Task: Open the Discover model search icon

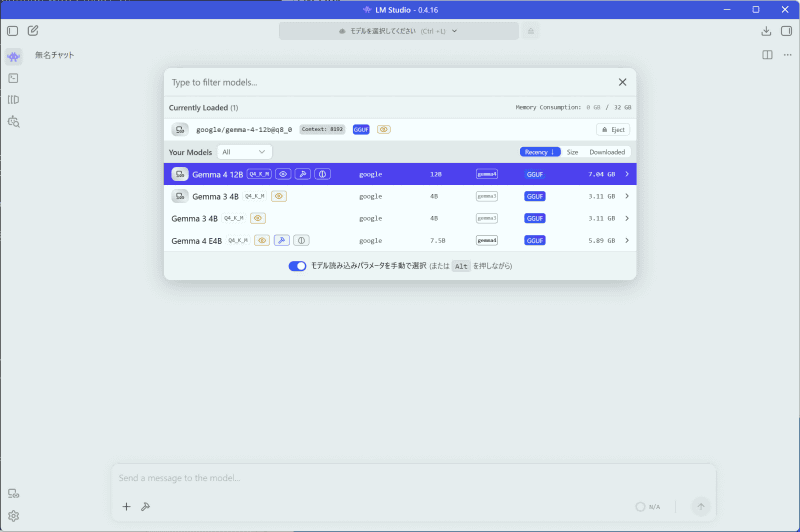Action: [x=14, y=122]
